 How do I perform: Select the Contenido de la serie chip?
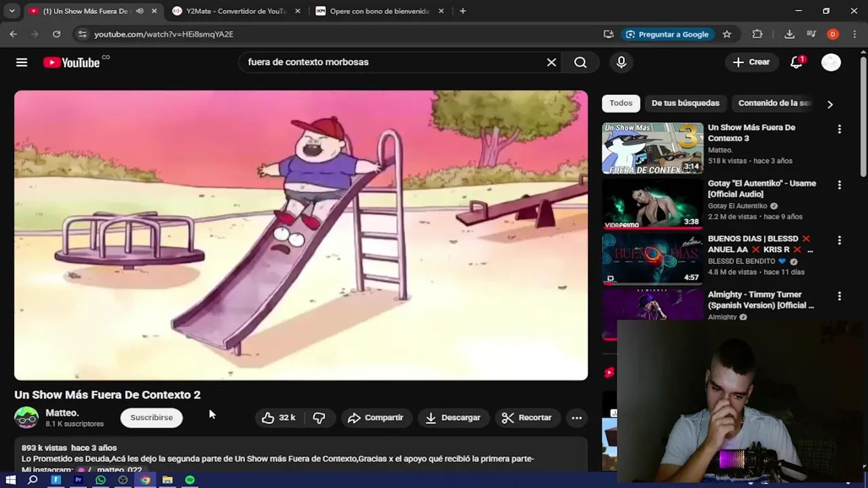[x=774, y=103]
